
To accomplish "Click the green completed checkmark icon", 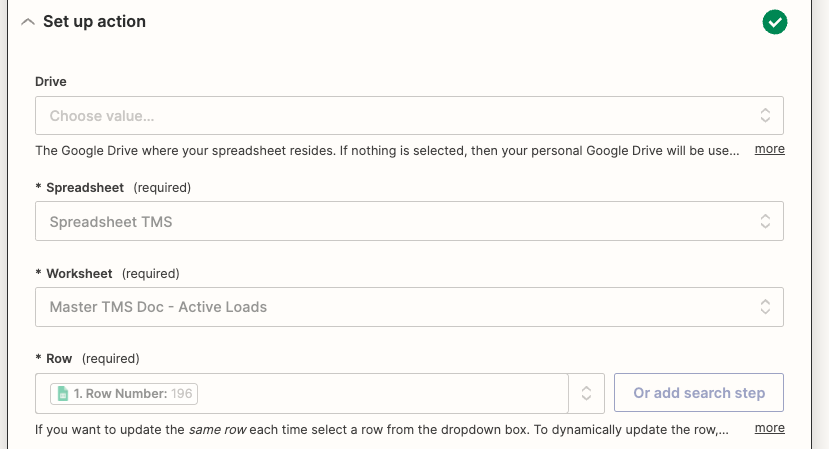I will coord(774,22).
